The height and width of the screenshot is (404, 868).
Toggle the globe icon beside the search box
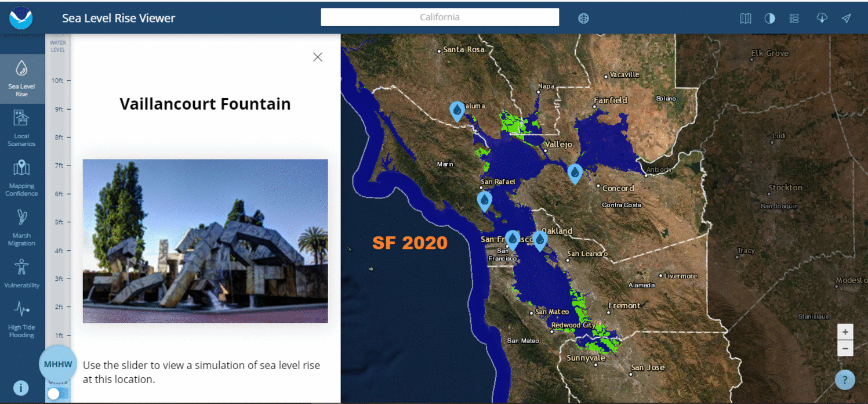click(583, 18)
